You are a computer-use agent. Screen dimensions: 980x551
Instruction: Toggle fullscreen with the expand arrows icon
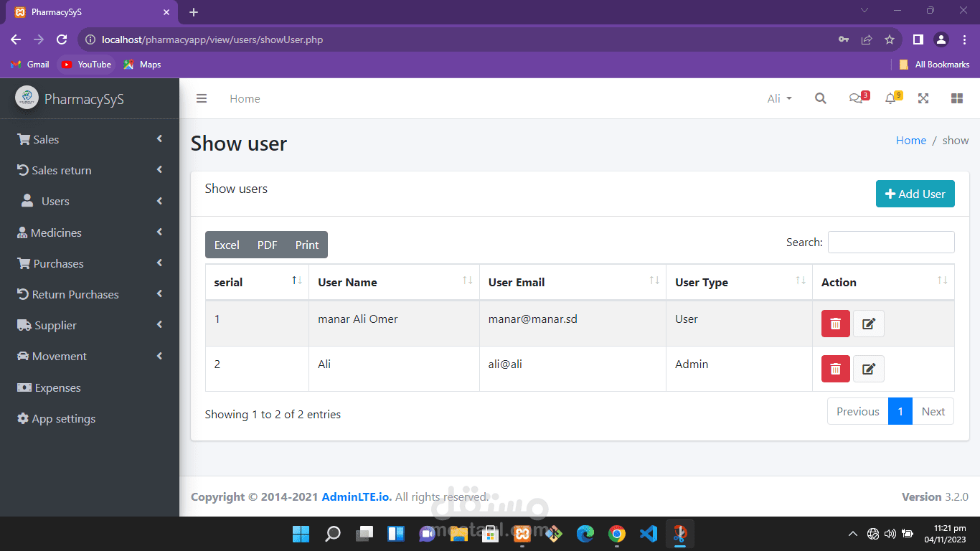click(x=923, y=98)
